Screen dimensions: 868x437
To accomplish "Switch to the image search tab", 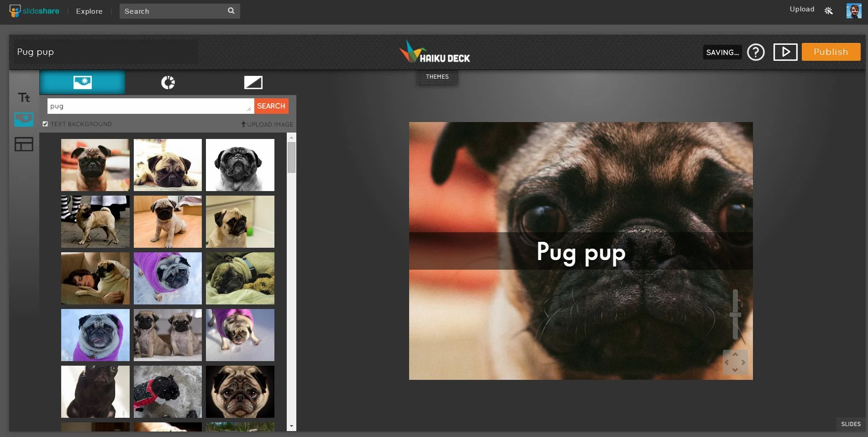I will coord(82,82).
